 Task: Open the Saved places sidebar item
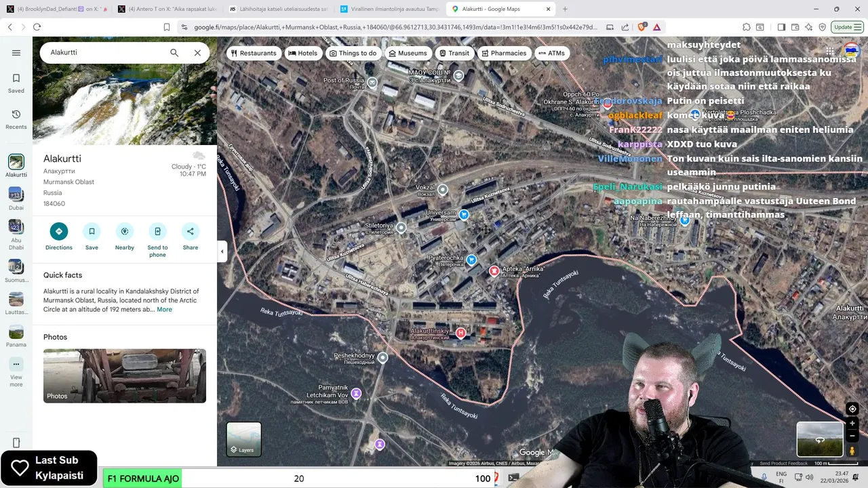click(16, 83)
